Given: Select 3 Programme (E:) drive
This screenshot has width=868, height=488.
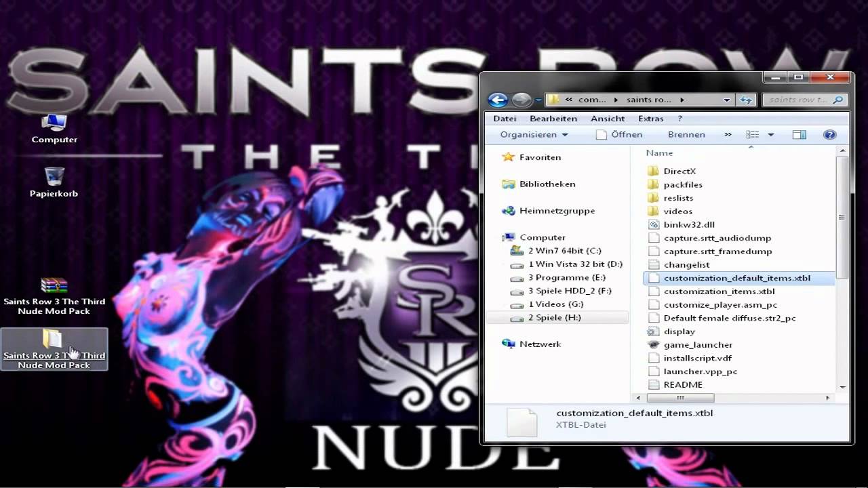Looking at the screenshot, I should (x=567, y=278).
